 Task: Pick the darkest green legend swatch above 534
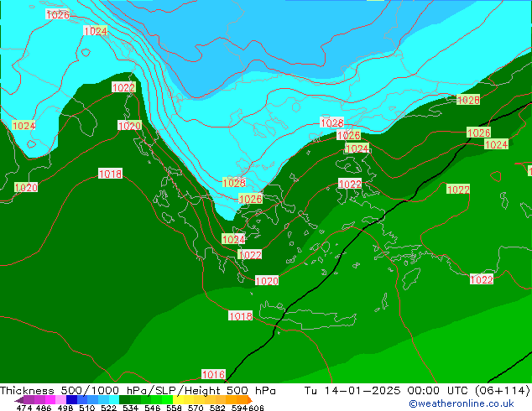point(124,399)
